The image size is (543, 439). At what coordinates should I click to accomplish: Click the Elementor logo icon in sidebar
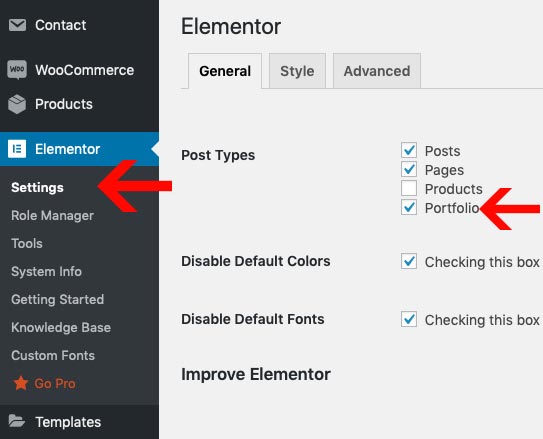[x=17, y=149]
